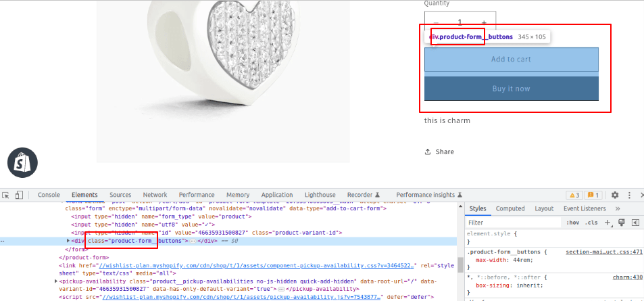Toggle the device toolbar icon

click(19, 195)
